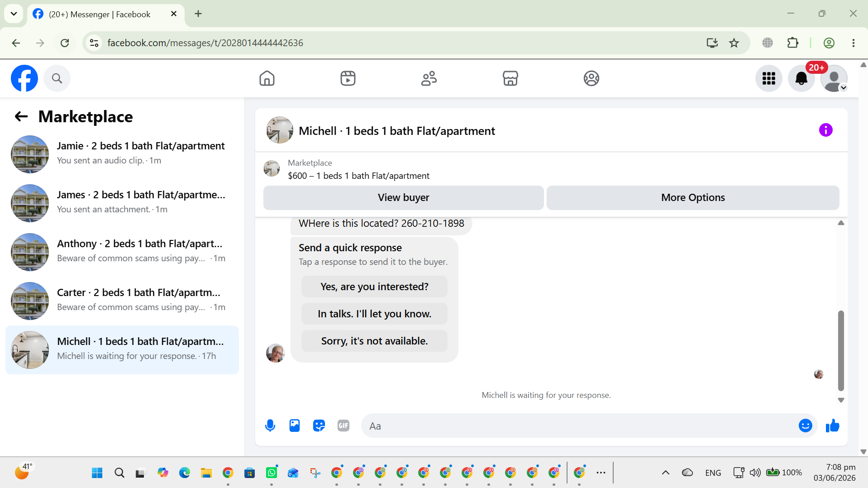
Task: Reload the page
Action: point(65,43)
